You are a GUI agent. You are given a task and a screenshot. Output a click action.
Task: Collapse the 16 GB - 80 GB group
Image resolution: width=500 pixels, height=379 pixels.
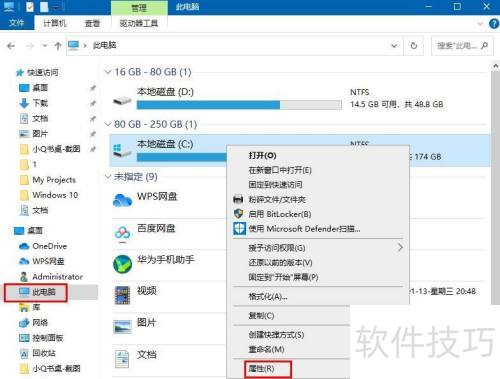pyautogui.click(x=108, y=72)
